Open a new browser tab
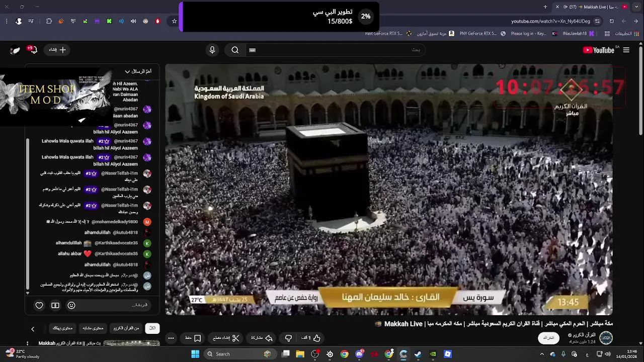The width and height of the screenshot is (644, 362). (x=545, y=7)
